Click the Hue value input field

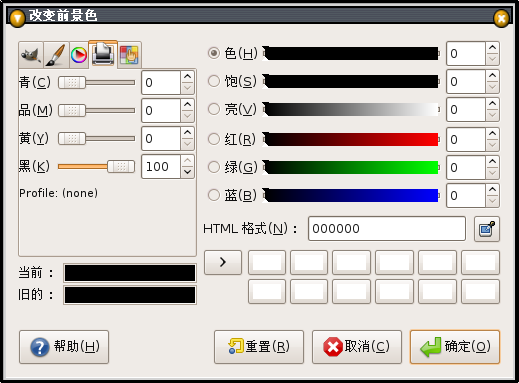[x=466, y=53]
